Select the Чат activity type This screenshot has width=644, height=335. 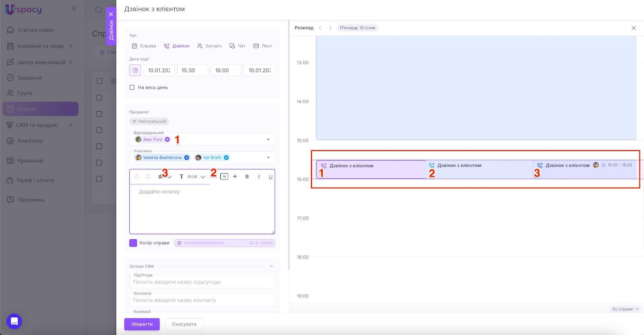[x=237, y=46]
